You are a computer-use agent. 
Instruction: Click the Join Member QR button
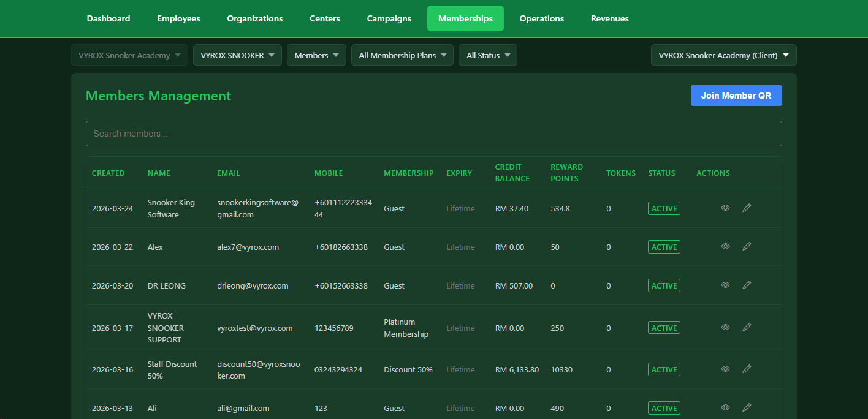pyautogui.click(x=736, y=96)
